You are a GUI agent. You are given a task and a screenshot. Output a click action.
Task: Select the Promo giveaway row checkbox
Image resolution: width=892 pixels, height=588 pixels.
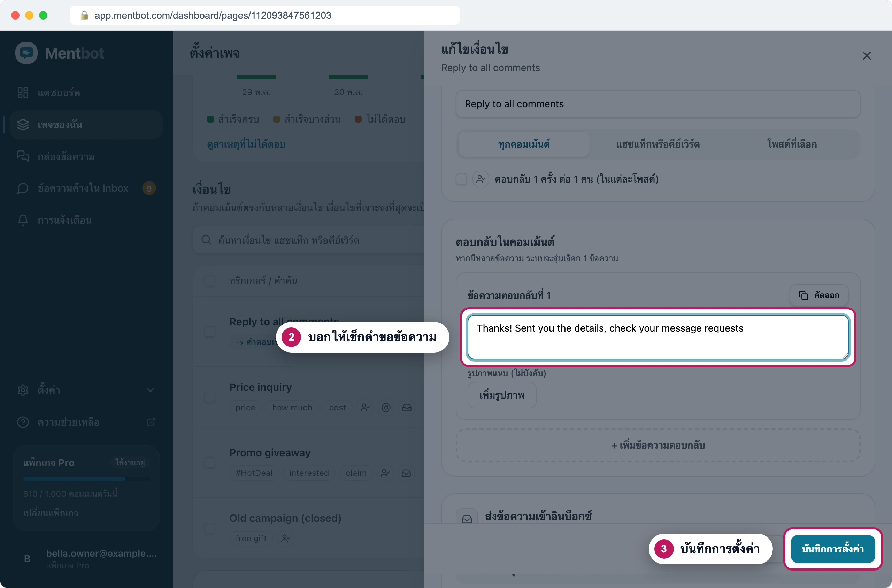(x=210, y=462)
